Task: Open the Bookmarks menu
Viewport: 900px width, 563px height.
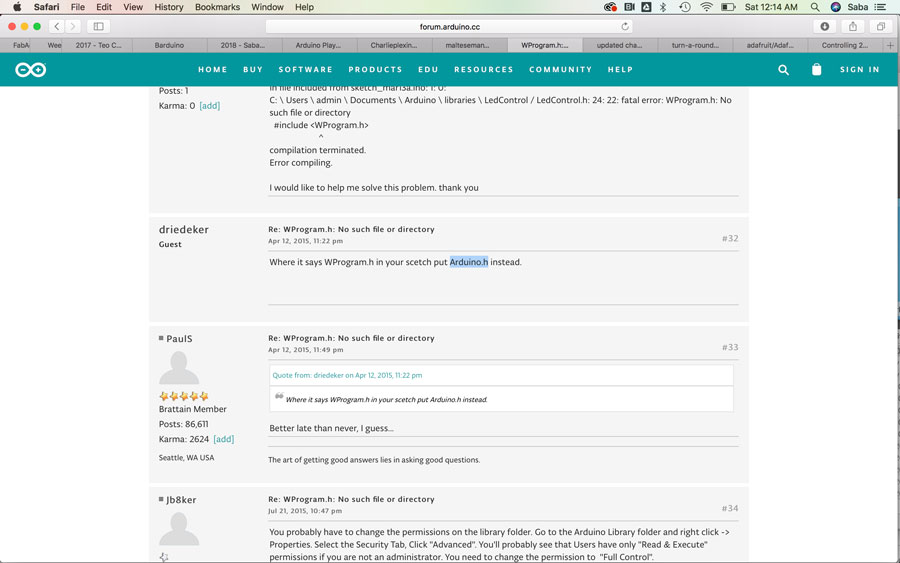Action: [x=217, y=7]
